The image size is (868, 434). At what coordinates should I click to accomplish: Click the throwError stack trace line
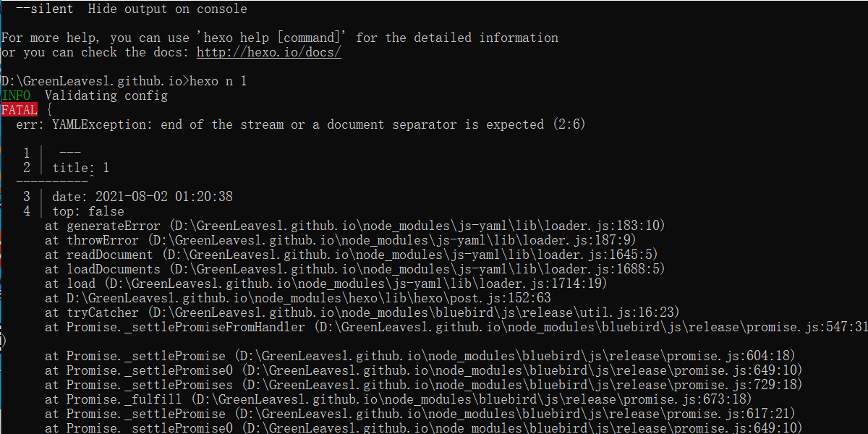340,240
